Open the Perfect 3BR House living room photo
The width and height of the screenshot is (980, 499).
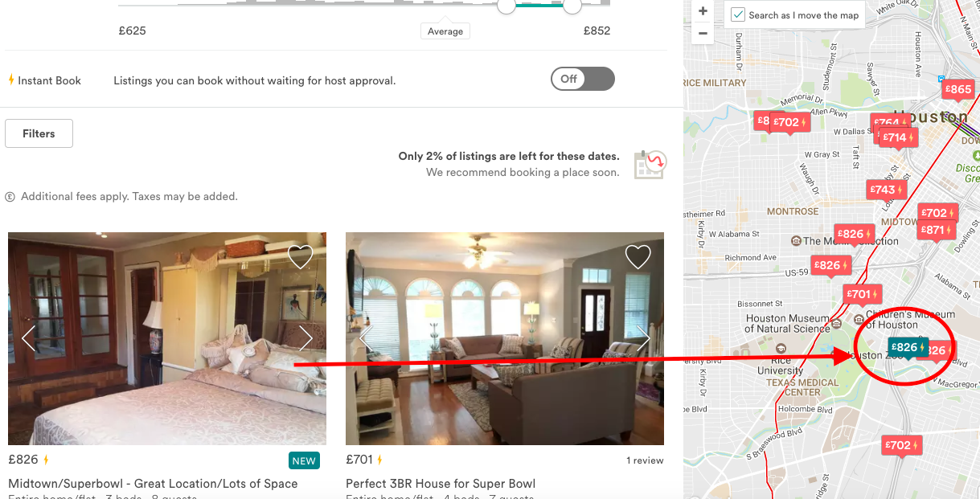(x=505, y=338)
